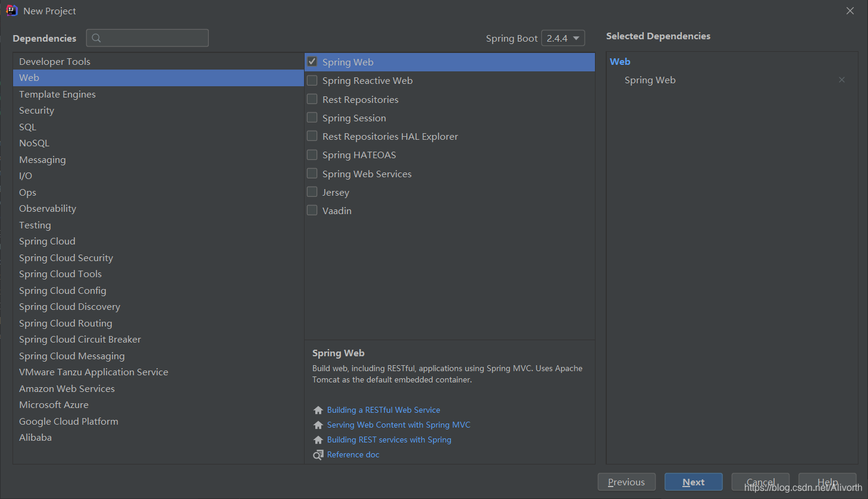Choose Amazon Web Services category
868x499 pixels.
coord(158,388)
